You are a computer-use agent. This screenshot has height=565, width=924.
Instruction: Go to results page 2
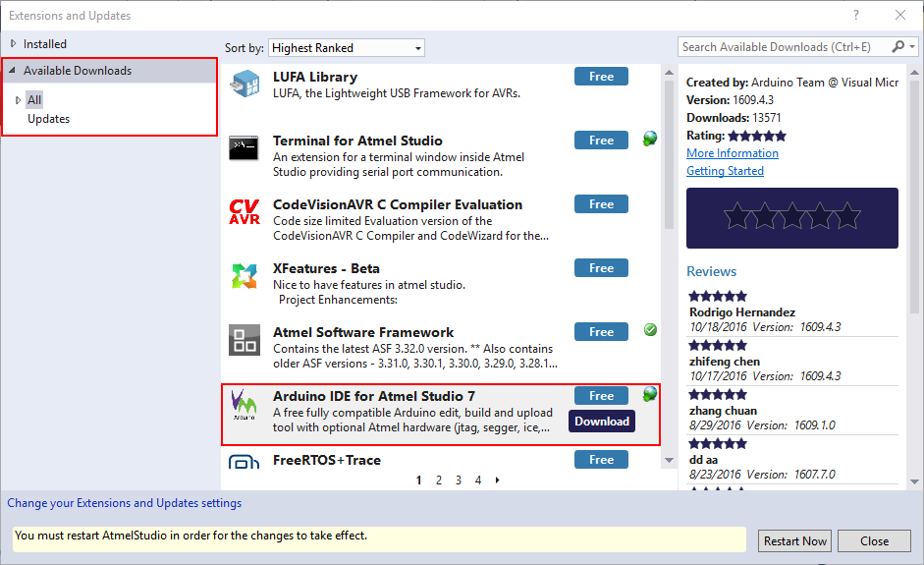pyautogui.click(x=438, y=480)
